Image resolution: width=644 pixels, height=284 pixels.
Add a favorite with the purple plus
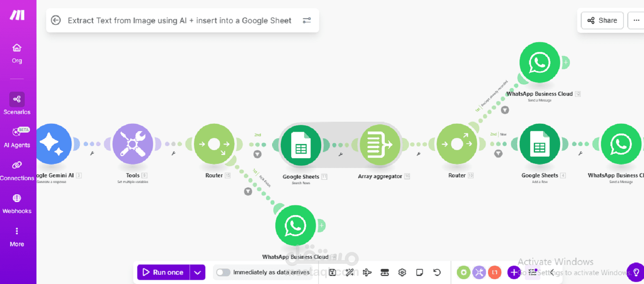514,272
